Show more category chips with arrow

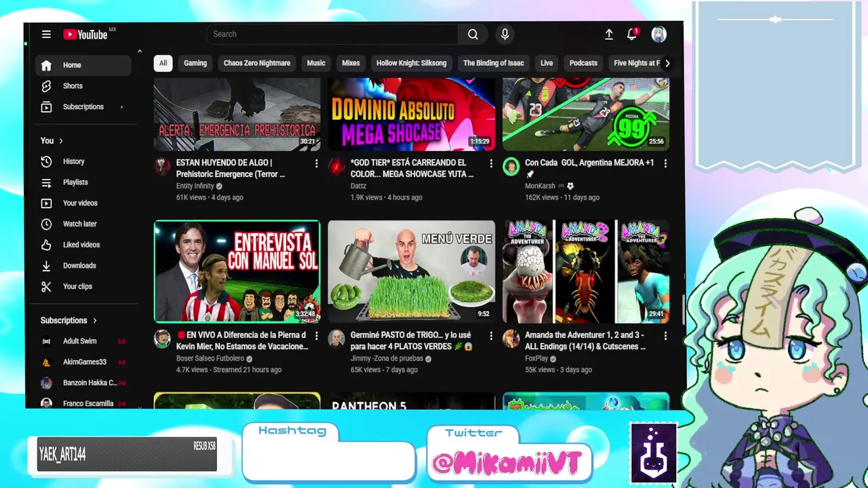click(667, 63)
